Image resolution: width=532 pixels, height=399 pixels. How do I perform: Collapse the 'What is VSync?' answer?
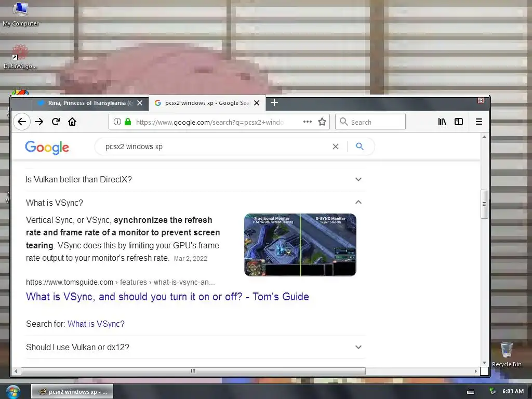pos(195,203)
